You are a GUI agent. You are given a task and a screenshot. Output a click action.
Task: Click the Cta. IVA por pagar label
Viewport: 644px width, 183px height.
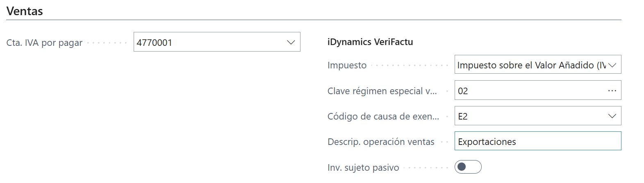[44, 43]
